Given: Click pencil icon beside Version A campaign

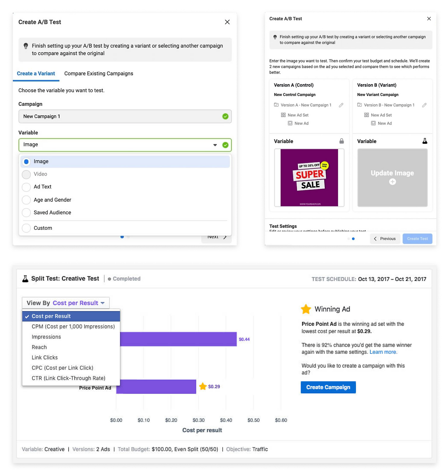Looking at the screenshot, I should click(341, 105).
